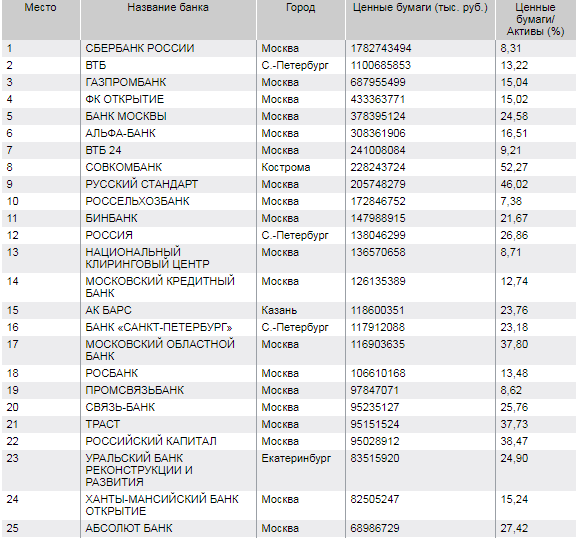Click the 'Ценные бумаги/Активы (%)' header

535,19
